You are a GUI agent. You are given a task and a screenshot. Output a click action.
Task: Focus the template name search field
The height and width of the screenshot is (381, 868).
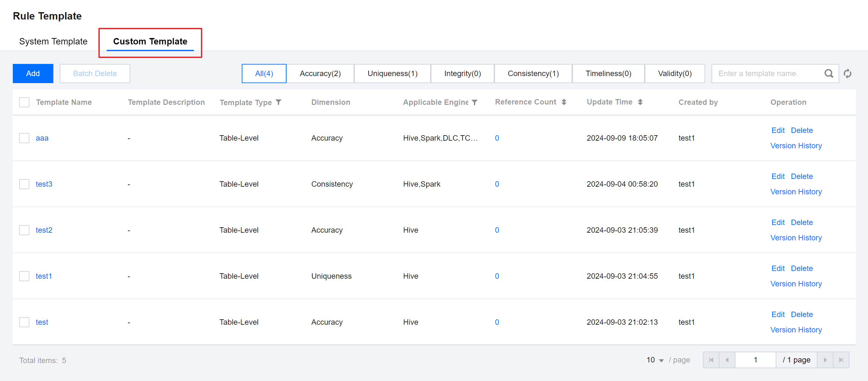(x=765, y=74)
